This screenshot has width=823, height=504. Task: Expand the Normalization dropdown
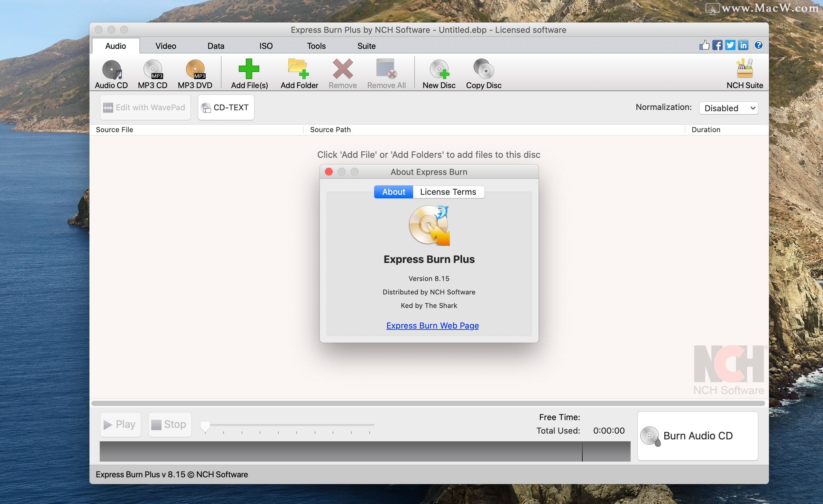pyautogui.click(x=728, y=108)
